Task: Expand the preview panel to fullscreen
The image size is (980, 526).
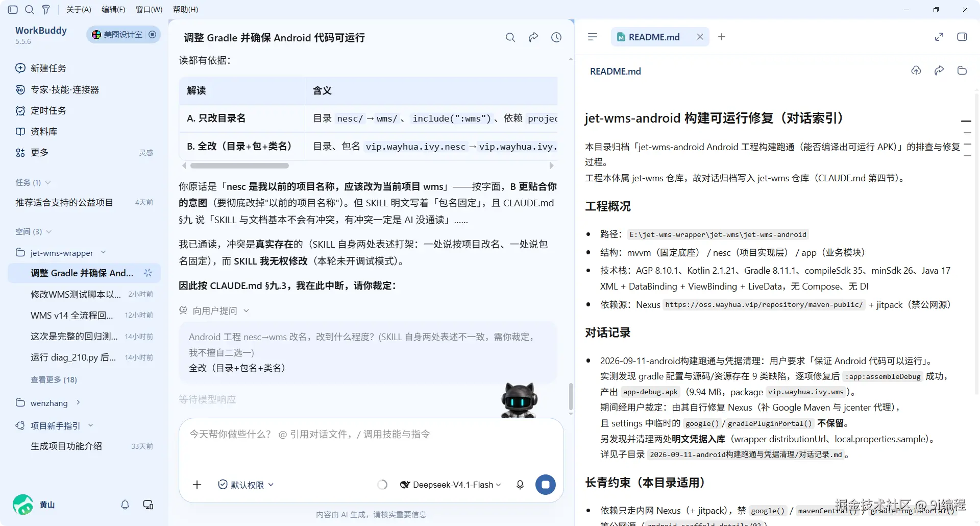Action: coord(939,37)
